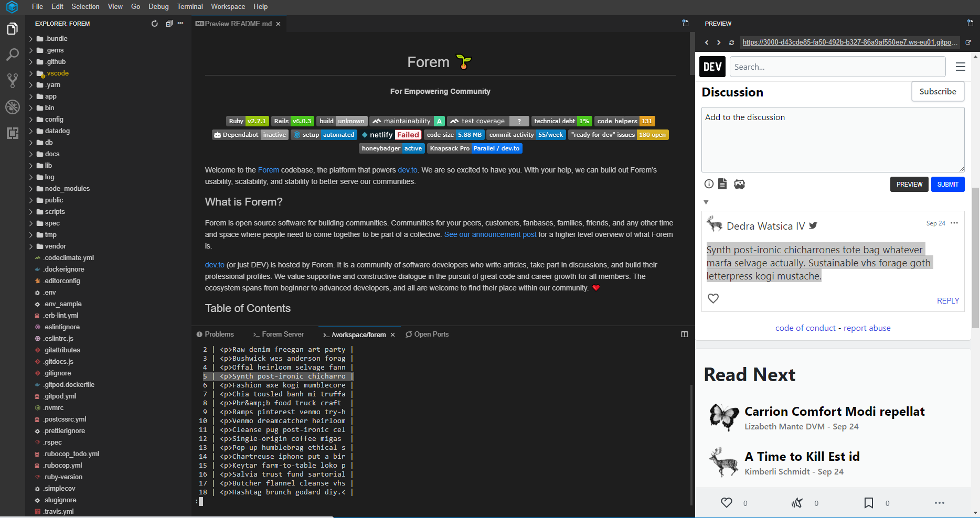Open the Terminal menu
The height and width of the screenshot is (518, 980).
pyautogui.click(x=190, y=7)
